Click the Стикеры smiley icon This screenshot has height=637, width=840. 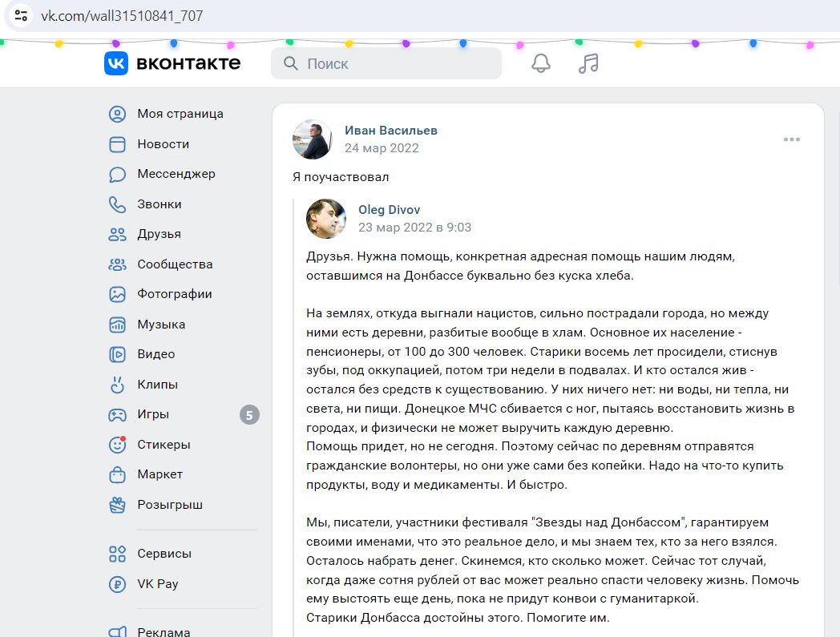coord(117,445)
